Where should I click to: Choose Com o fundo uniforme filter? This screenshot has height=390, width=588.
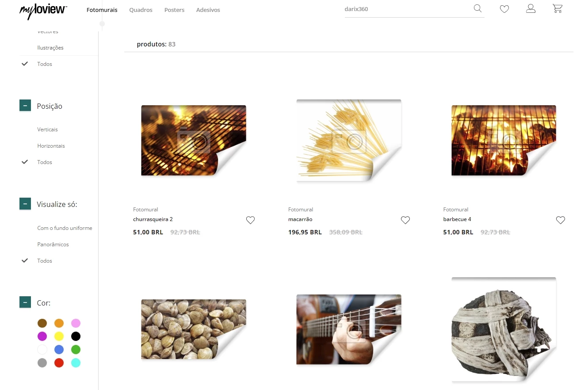pos(65,228)
